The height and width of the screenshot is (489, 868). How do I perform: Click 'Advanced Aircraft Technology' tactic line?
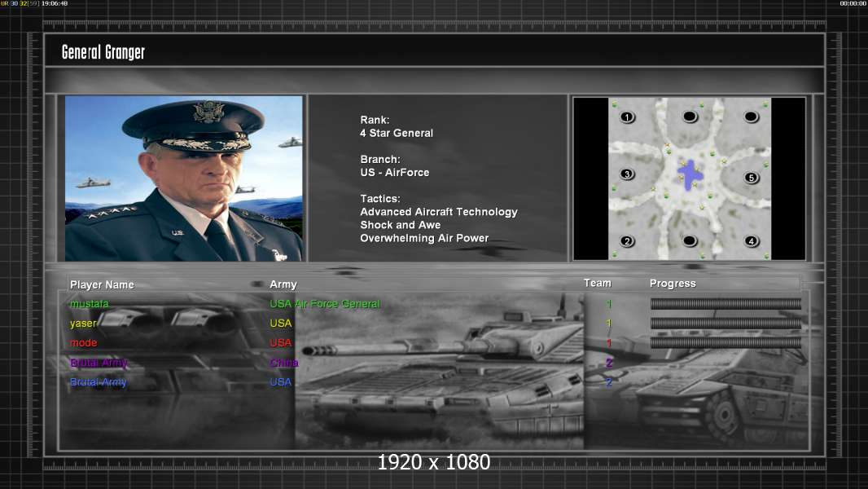(439, 212)
